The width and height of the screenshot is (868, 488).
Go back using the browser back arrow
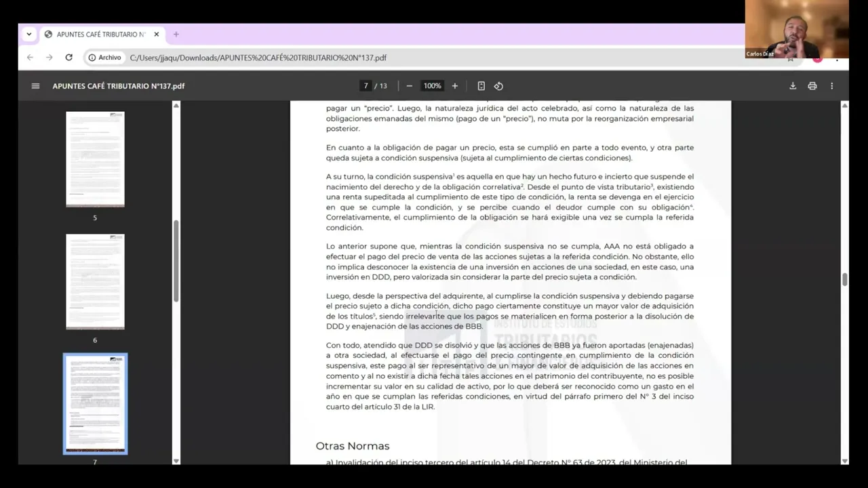[x=30, y=58]
